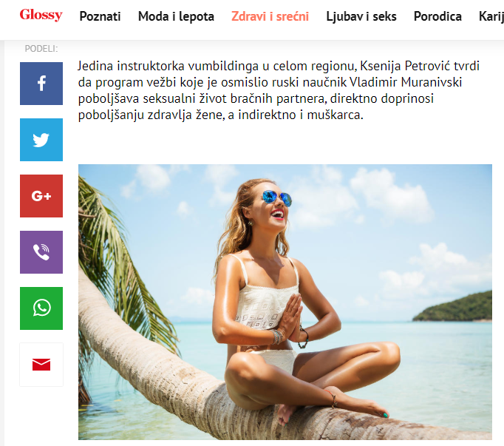
Task: Share article on Facebook
Action: [41, 84]
